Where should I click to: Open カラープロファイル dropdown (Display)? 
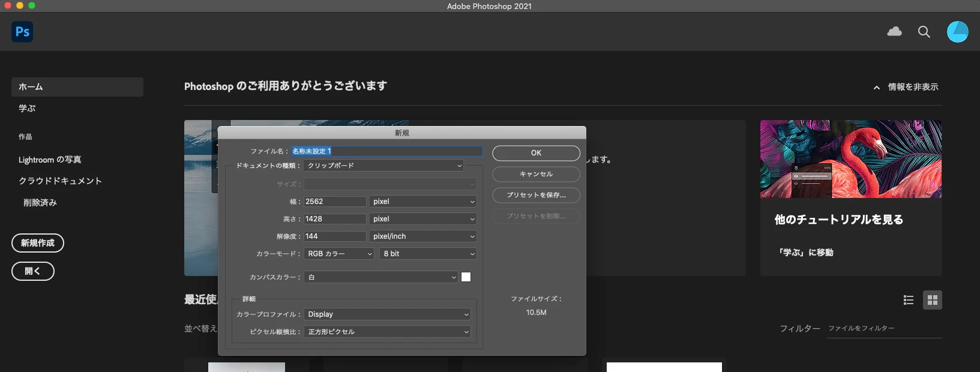pos(387,314)
